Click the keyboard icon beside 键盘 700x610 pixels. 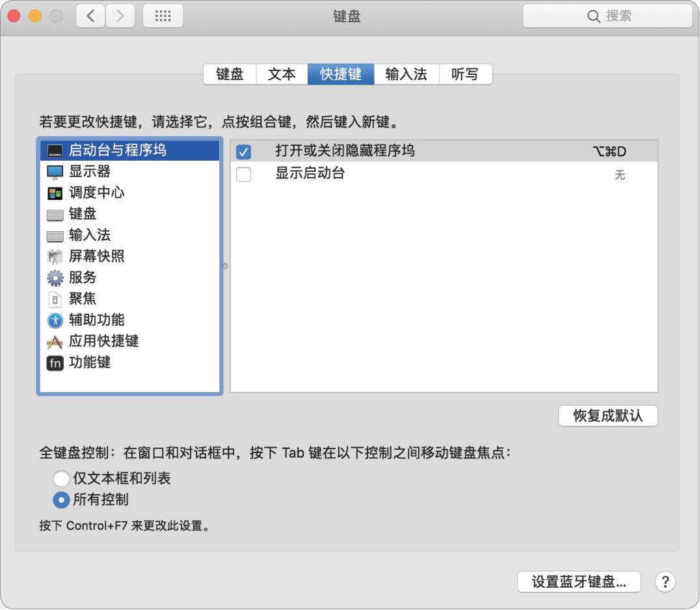(55, 215)
